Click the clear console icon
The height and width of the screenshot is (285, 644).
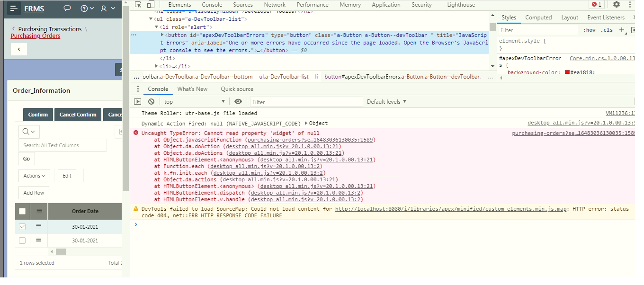coord(151,102)
